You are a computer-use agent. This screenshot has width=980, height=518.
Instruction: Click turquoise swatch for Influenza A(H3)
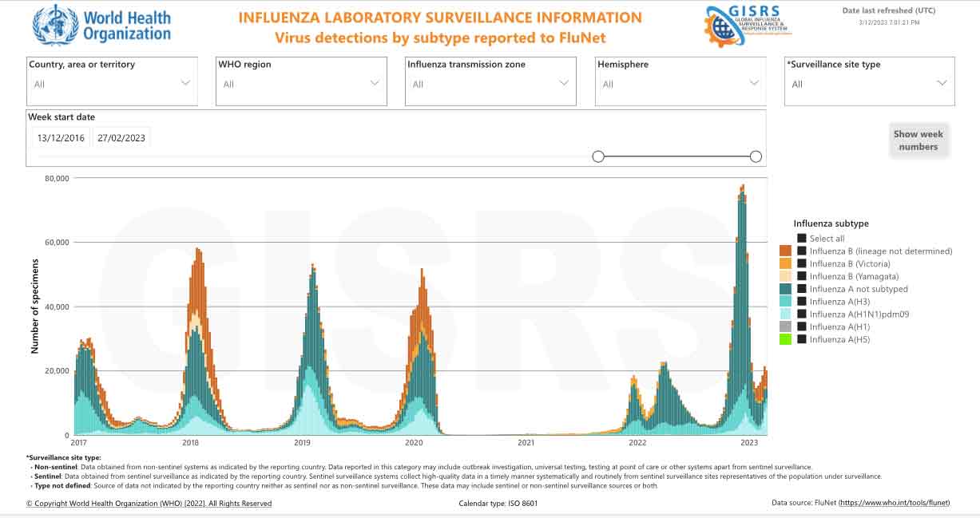785,301
